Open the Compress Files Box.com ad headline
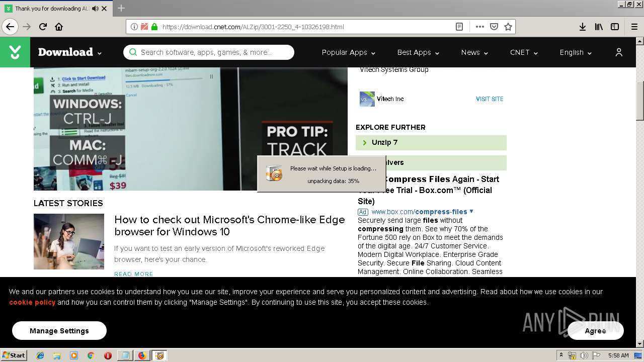This screenshot has width=644, height=362. (429, 190)
